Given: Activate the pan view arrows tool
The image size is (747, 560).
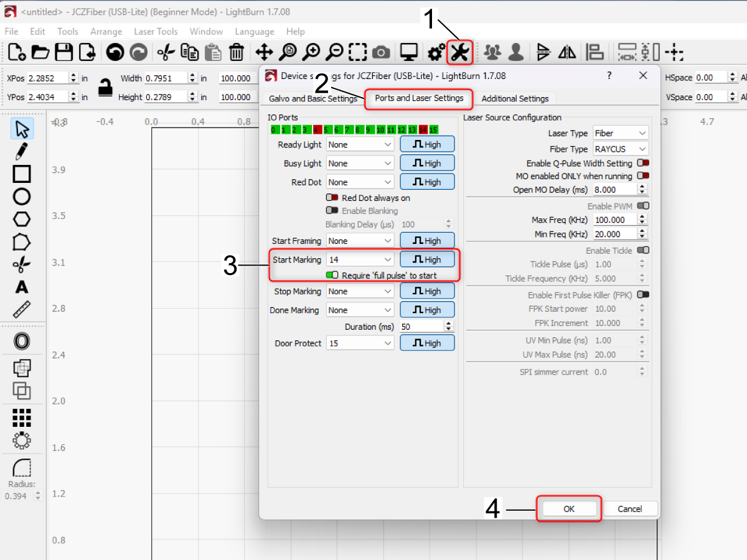Looking at the screenshot, I should coord(265,52).
